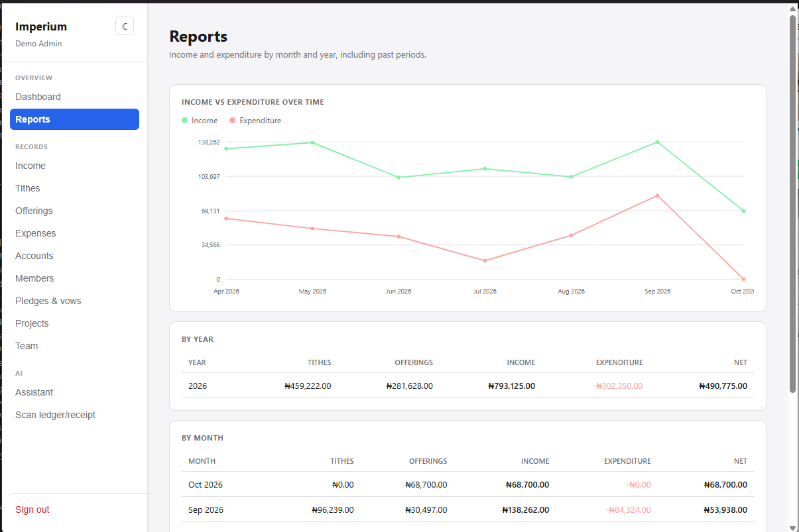Viewport: 799px width, 532px height.
Task: Open the Offerings section
Action: click(x=74, y=211)
